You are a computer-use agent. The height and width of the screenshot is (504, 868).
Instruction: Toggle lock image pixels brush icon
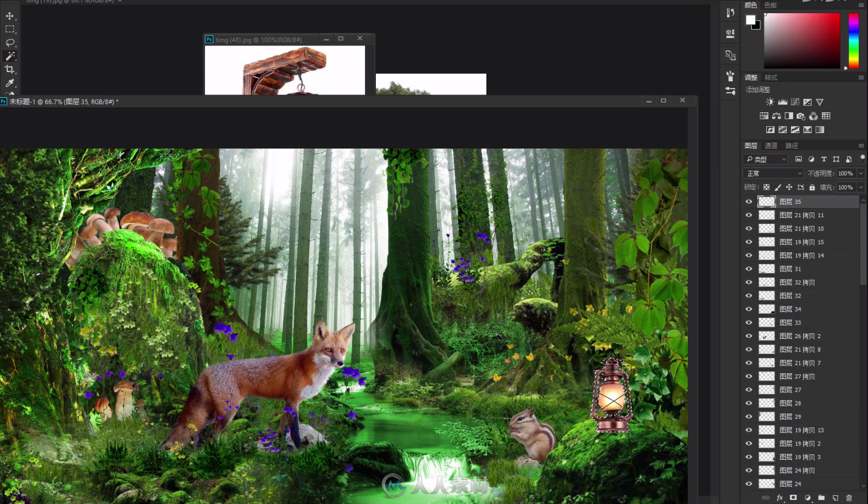point(778,187)
